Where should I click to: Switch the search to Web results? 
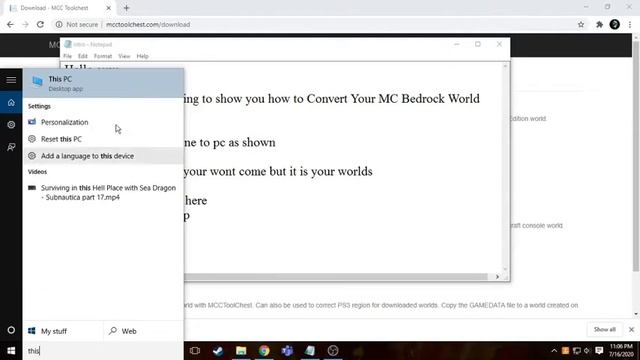[x=143, y=331]
